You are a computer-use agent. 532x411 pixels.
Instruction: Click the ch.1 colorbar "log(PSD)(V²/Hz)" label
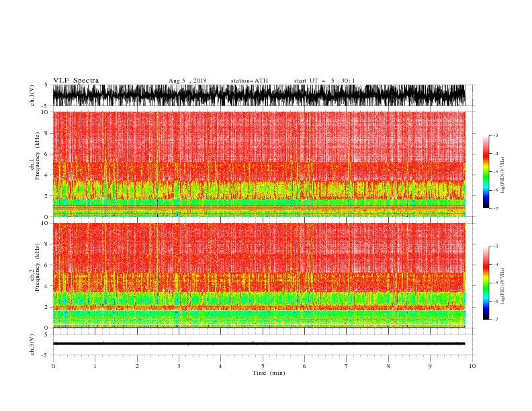[503, 175]
